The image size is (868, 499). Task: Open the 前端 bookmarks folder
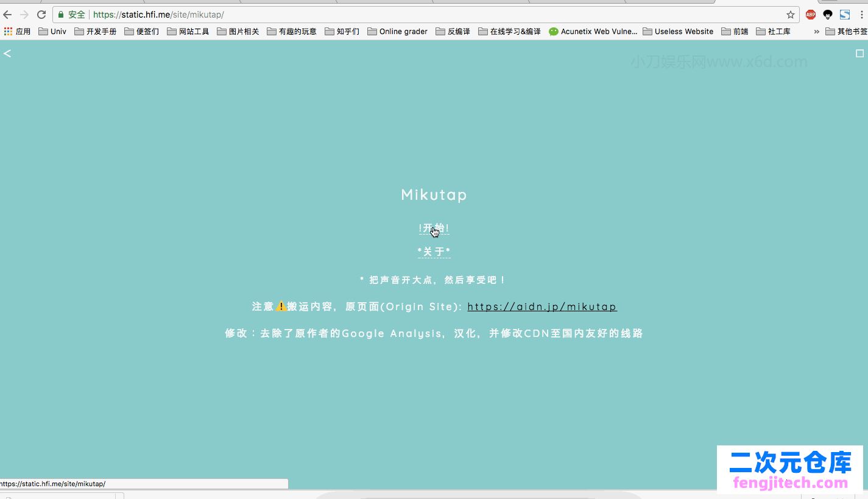pyautogui.click(x=735, y=31)
